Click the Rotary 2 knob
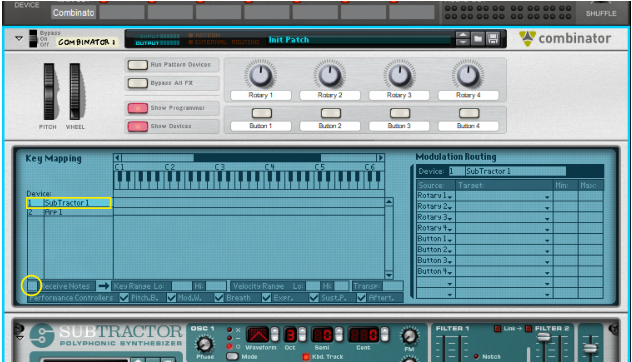632x362 pixels. click(x=330, y=75)
